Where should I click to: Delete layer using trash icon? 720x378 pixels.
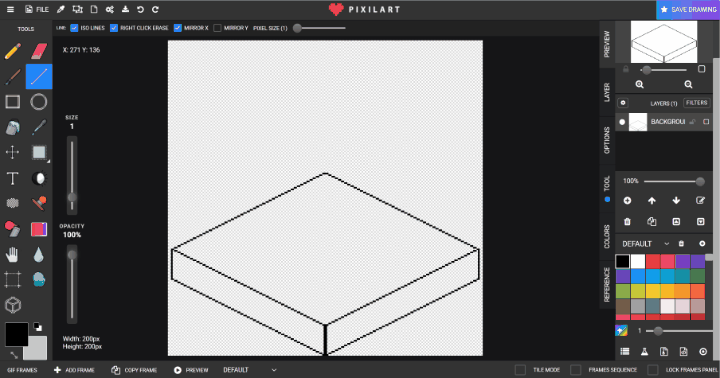pos(627,222)
